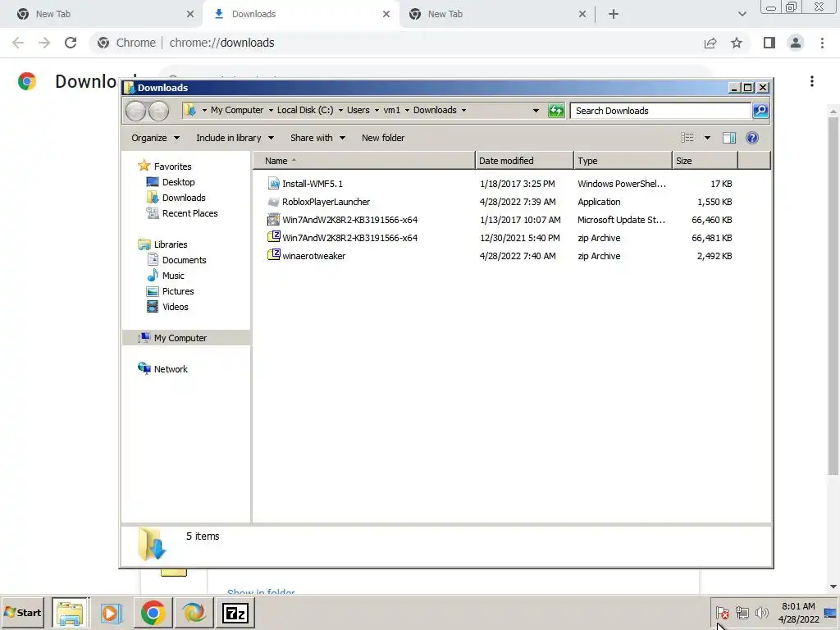Open Chrome side panel icon
840x630 pixels.
tap(769, 43)
